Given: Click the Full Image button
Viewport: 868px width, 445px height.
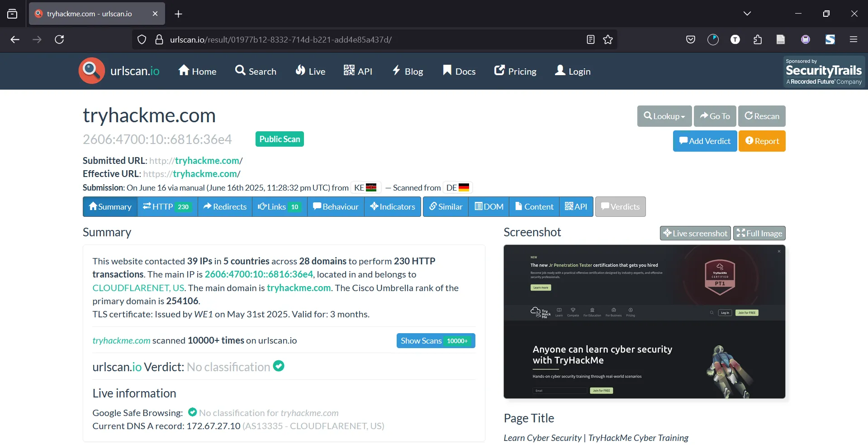Looking at the screenshot, I should [759, 233].
